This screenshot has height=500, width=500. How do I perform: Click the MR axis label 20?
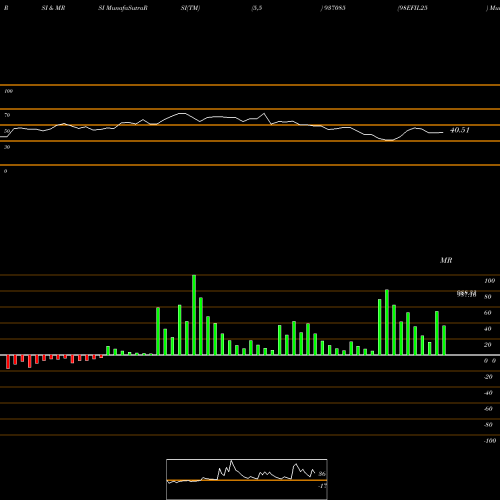[x=488, y=345]
